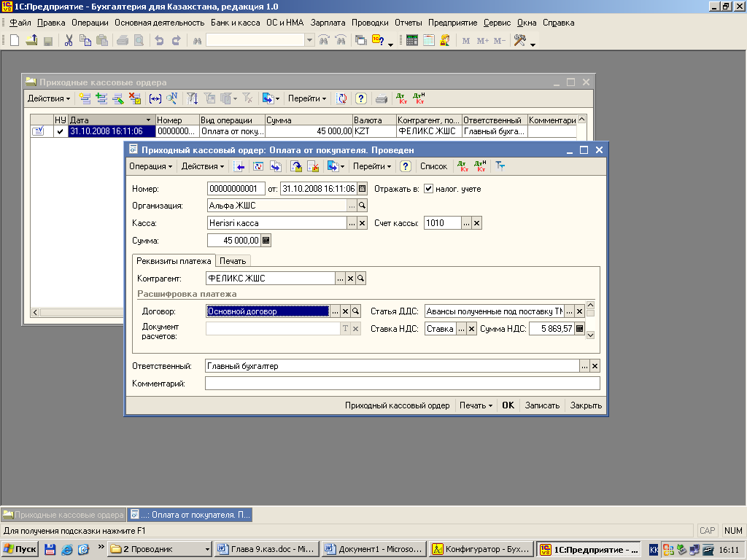Open the calculator icon in main toolbar
The image size is (747, 560).
pyautogui.click(x=412, y=41)
